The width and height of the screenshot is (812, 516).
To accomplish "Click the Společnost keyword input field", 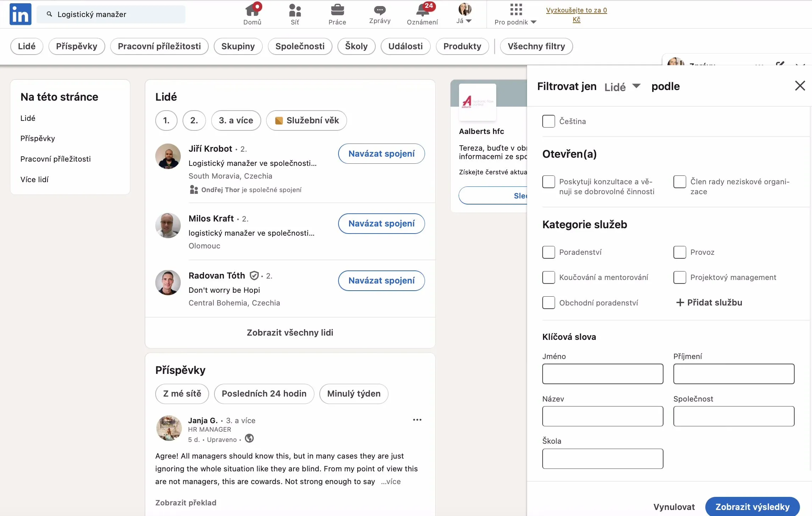I will pos(734,416).
